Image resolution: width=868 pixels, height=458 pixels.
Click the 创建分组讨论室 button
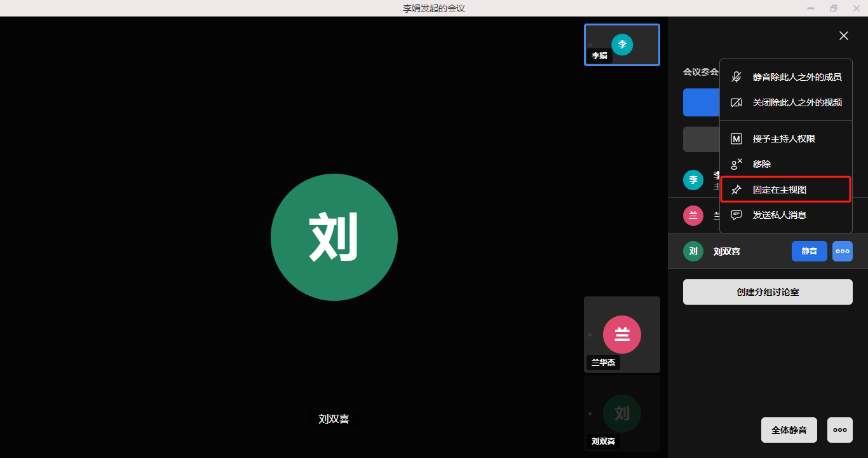click(x=767, y=292)
